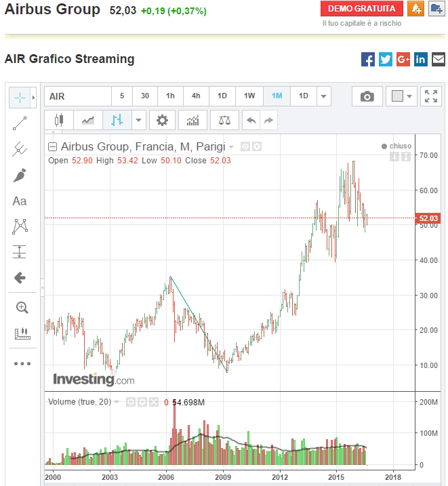Click the pane resize arrow near chiuso

pyautogui.click(x=406, y=157)
